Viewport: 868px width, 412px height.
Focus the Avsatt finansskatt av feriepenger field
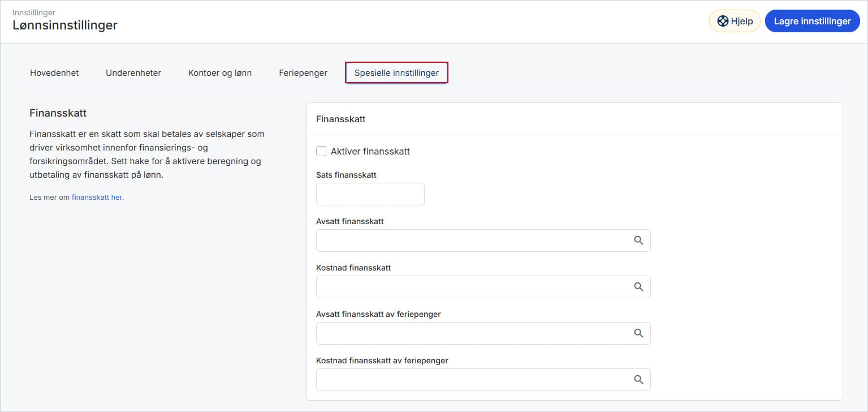click(x=472, y=333)
